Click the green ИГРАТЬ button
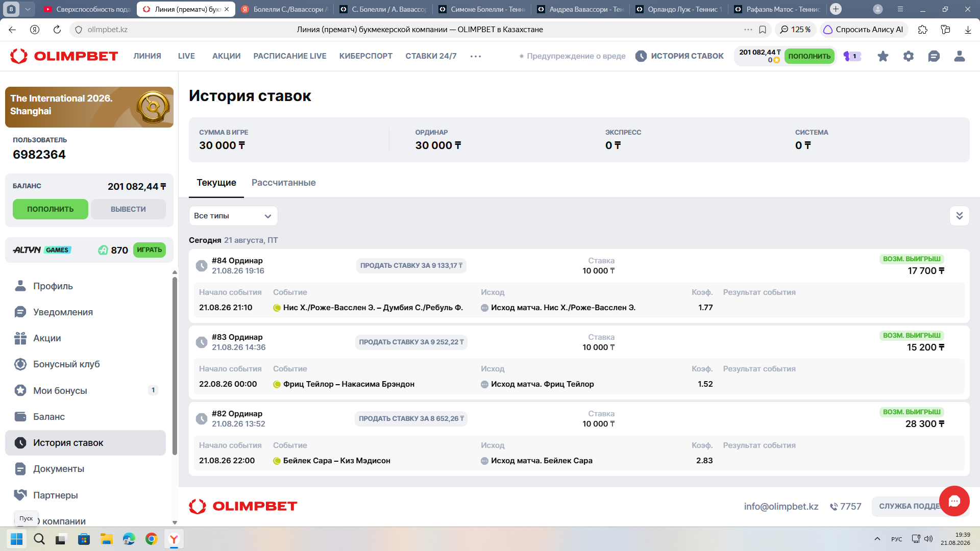The width and height of the screenshot is (980, 551). [x=150, y=250]
